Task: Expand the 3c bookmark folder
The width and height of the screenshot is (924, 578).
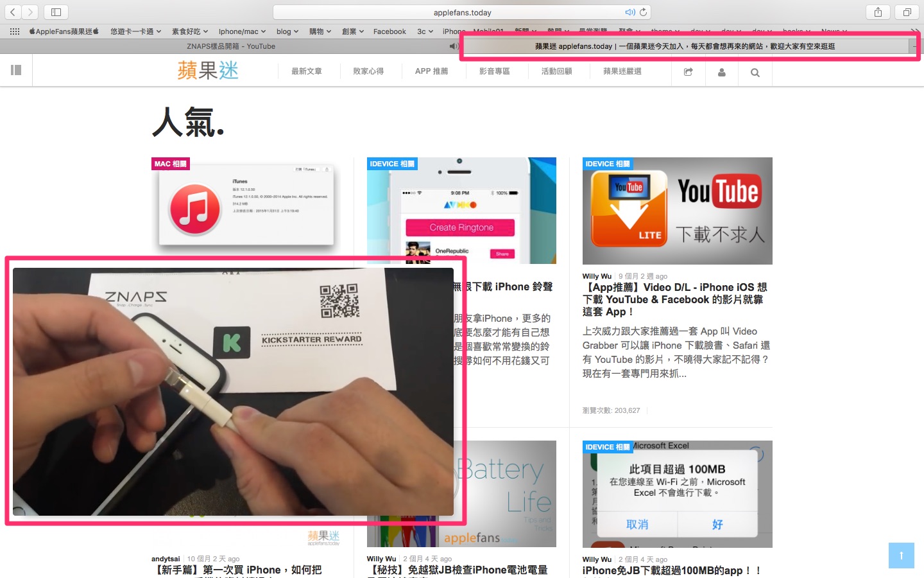Action: pyautogui.click(x=425, y=31)
